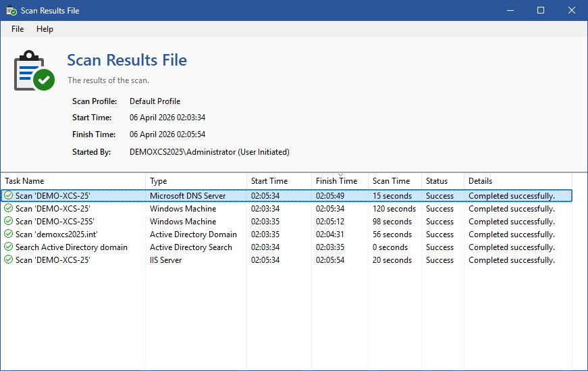Click success icon on the IIS Server row

tap(8, 260)
